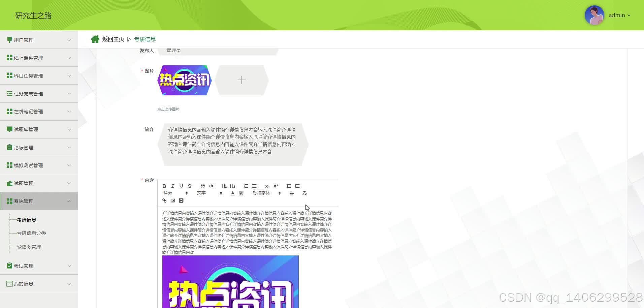
Task: Expand 考试管理 sidebar menu
Action: click(39, 266)
